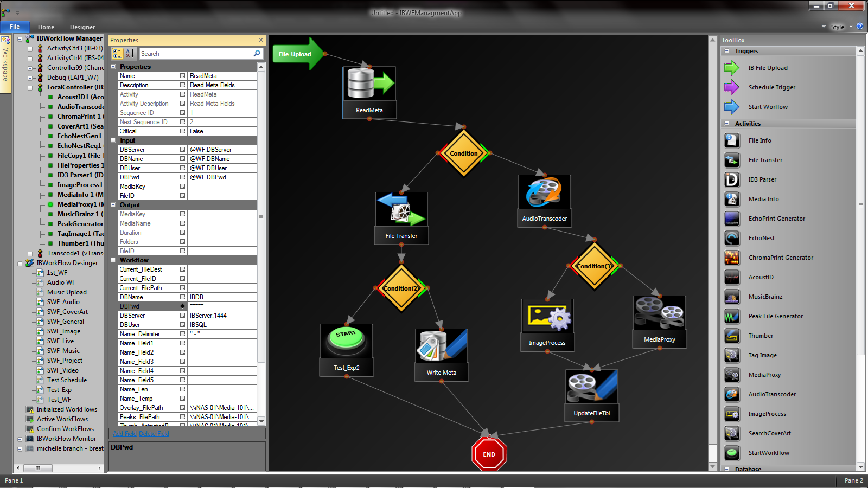Switch to categorized view in Properties

click(117, 54)
